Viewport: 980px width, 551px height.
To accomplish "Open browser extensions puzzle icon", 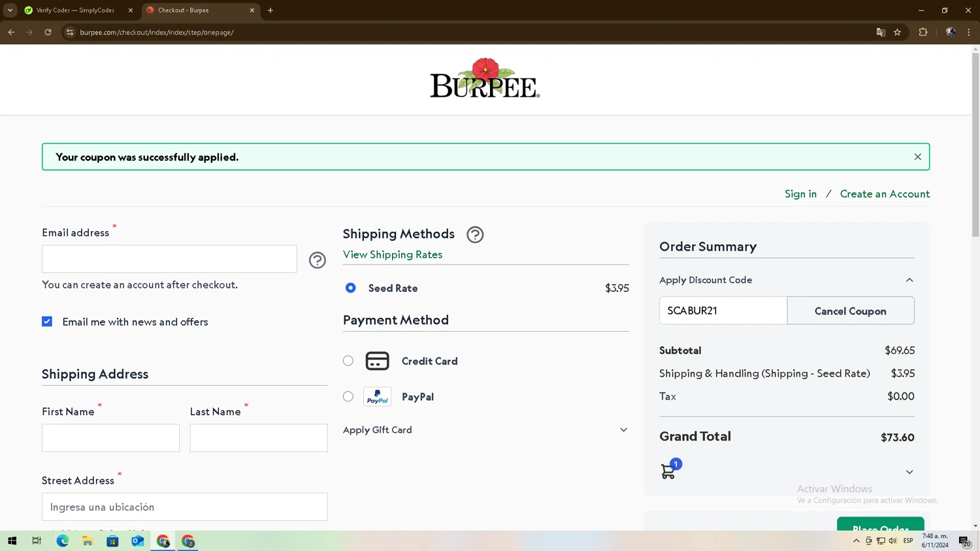I will [x=923, y=32].
